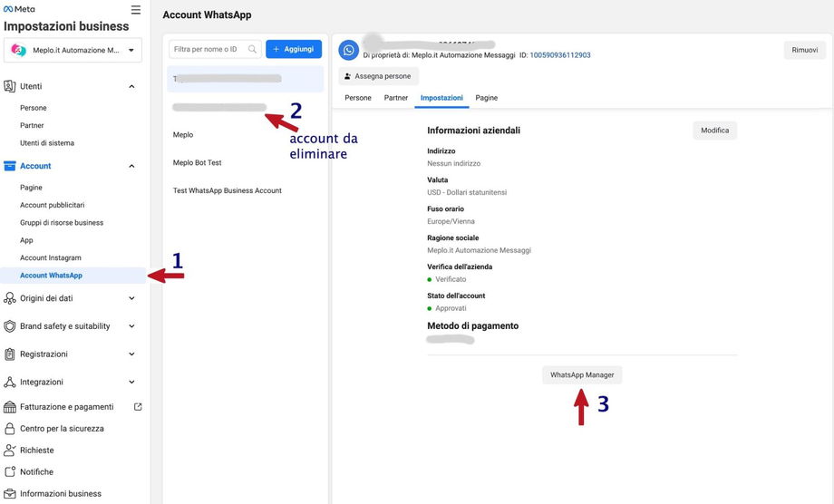Click the Brand safety shield icon
The image size is (834, 504).
click(10, 326)
